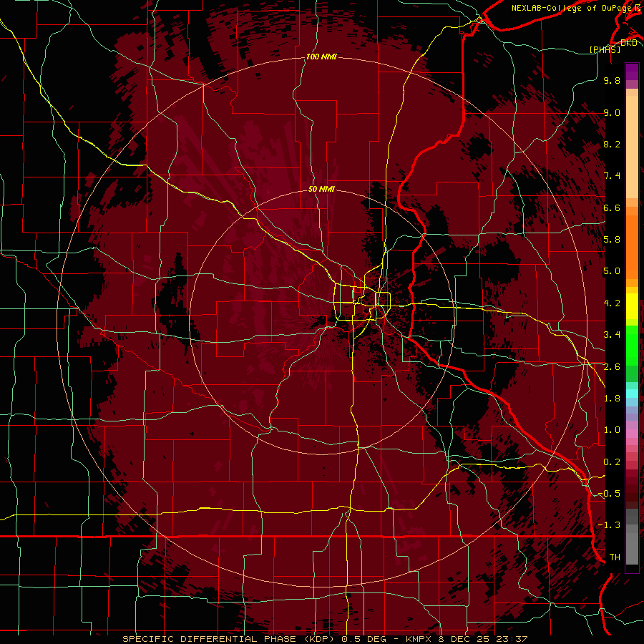Click the 7.4 value on the color scale
Screen dimensions: 644x644
[612, 176]
